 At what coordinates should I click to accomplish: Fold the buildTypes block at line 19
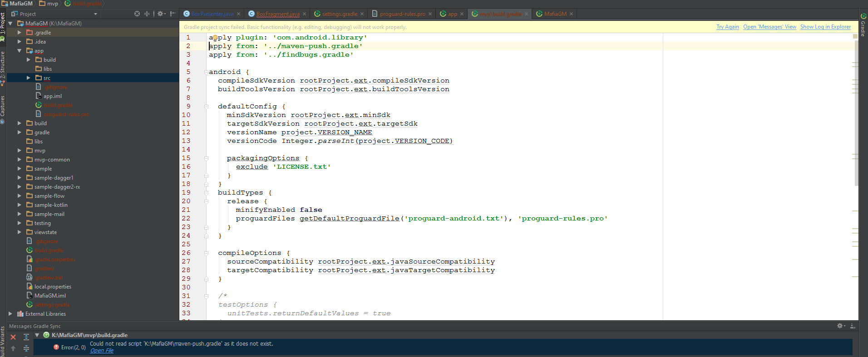coord(206,193)
